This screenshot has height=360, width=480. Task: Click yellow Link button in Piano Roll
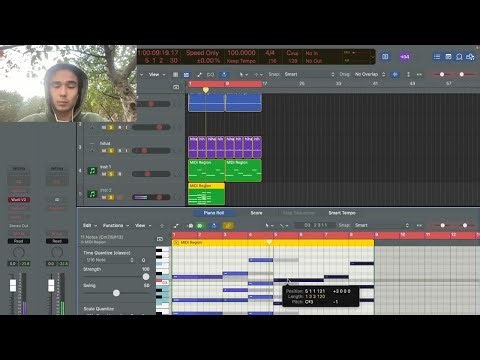(x=228, y=226)
